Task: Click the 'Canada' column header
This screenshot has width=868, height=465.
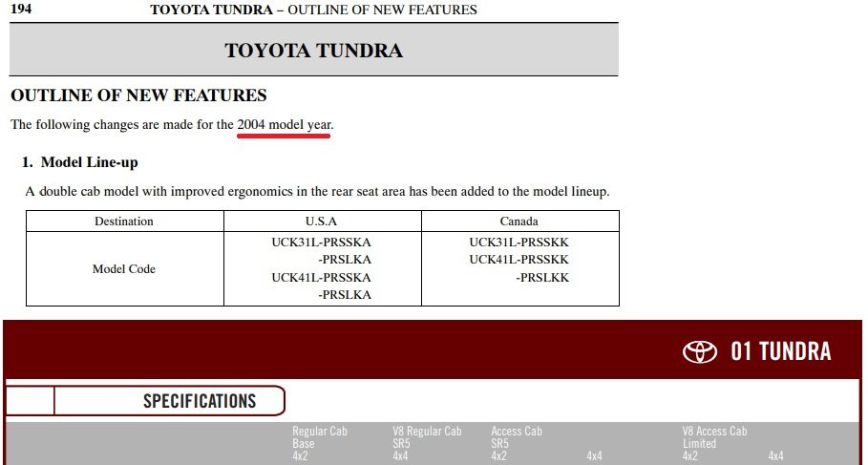Action: pos(519,221)
